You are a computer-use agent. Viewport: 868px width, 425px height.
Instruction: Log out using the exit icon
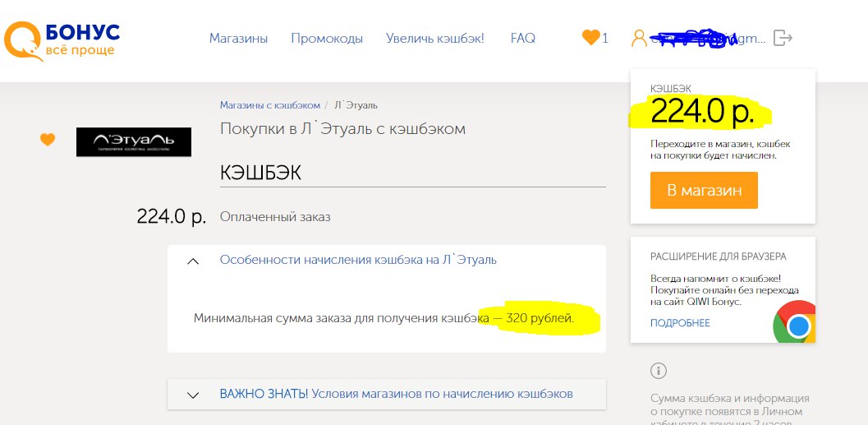[783, 38]
